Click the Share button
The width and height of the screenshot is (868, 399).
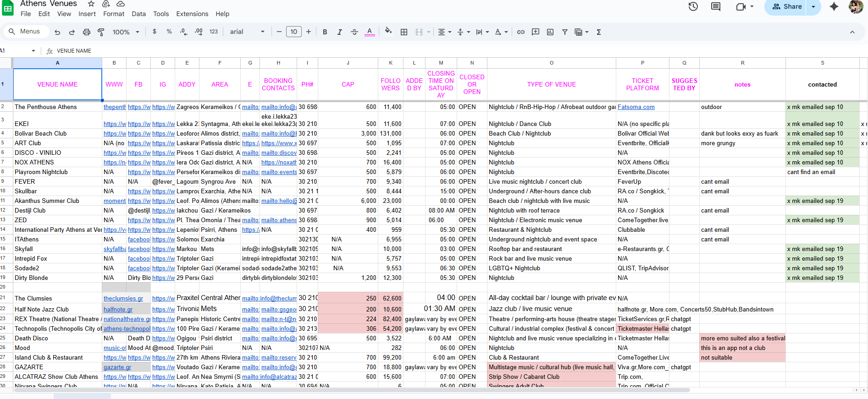click(x=787, y=6)
